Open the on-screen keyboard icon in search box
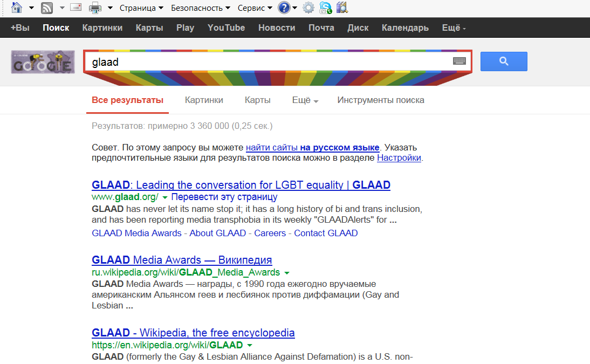590x364 pixels. 459,61
